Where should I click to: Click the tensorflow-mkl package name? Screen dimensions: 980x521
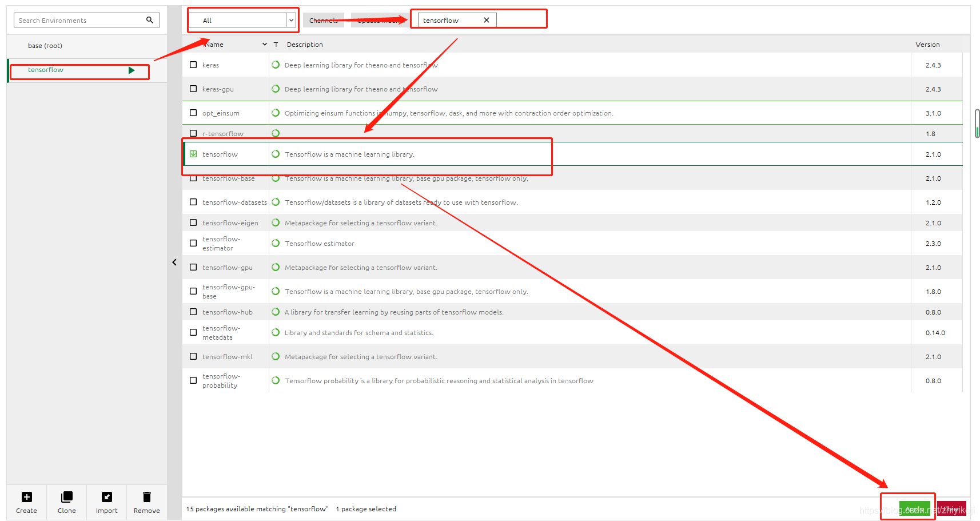coord(228,357)
